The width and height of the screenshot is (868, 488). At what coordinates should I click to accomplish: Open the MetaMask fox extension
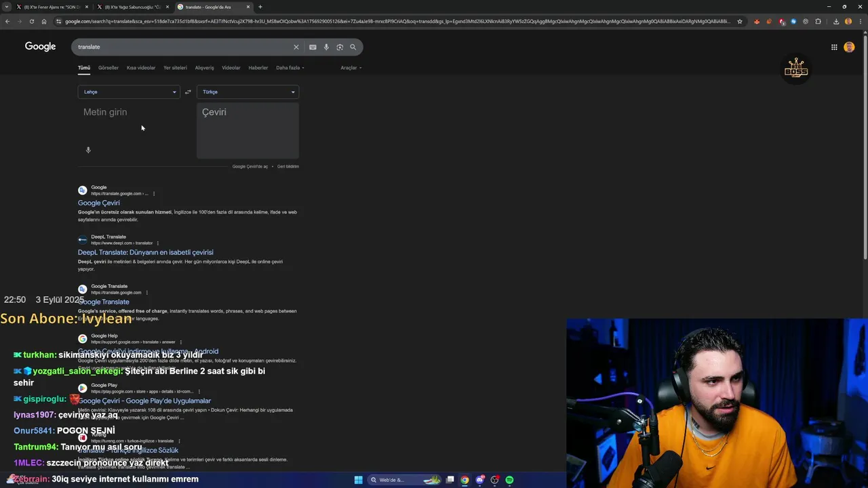coord(757,21)
